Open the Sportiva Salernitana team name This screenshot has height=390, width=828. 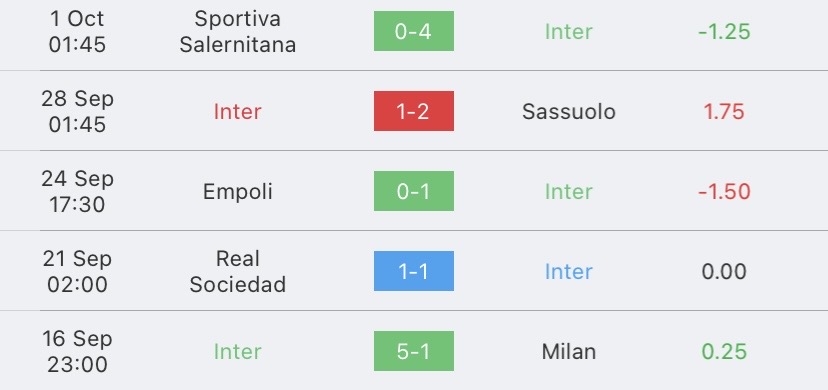pyautogui.click(x=238, y=32)
